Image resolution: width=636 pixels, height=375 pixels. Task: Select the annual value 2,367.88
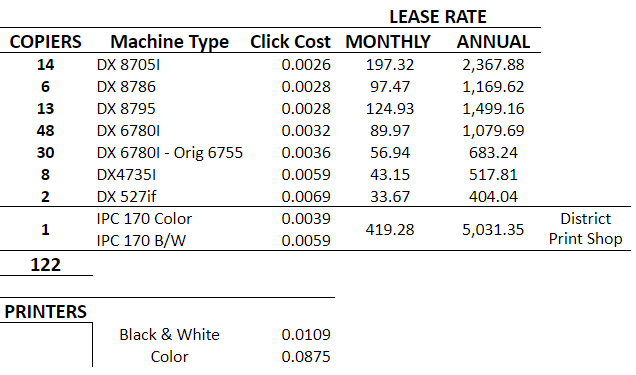pyautogui.click(x=493, y=65)
